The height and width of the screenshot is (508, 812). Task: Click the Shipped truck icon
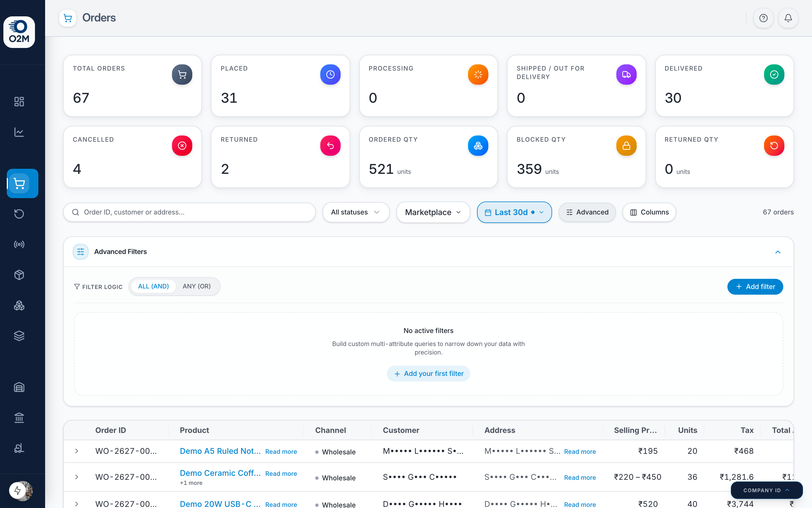click(626, 74)
